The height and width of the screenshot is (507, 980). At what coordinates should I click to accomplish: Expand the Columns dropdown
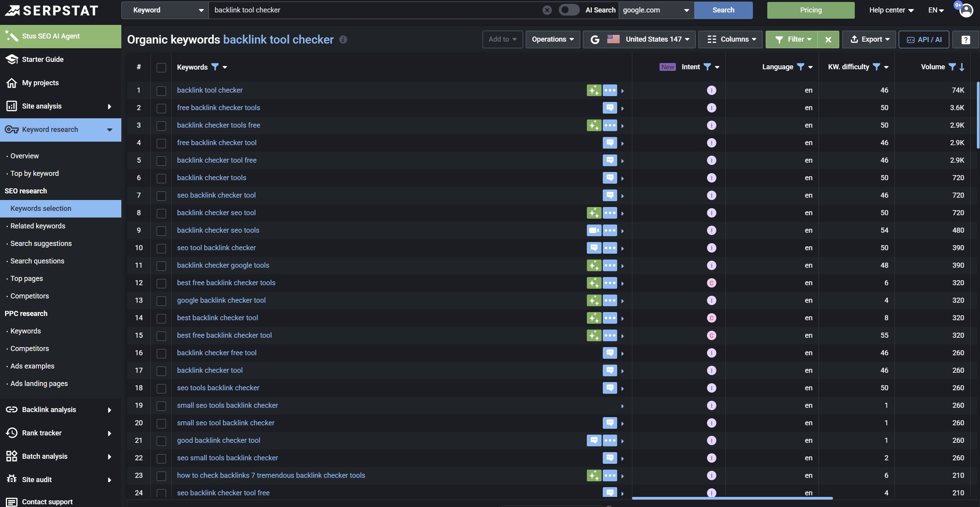730,40
